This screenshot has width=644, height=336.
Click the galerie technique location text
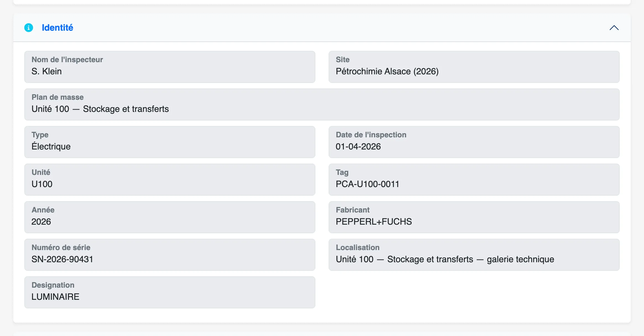(520, 259)
